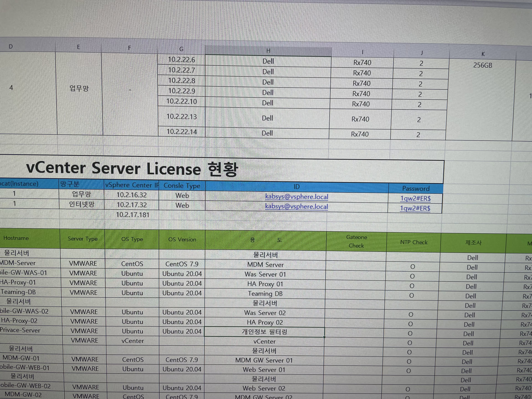Click the OS Version header cell
Screen dimensions: 532x399
pyautogui.click(x=182, y=239)
